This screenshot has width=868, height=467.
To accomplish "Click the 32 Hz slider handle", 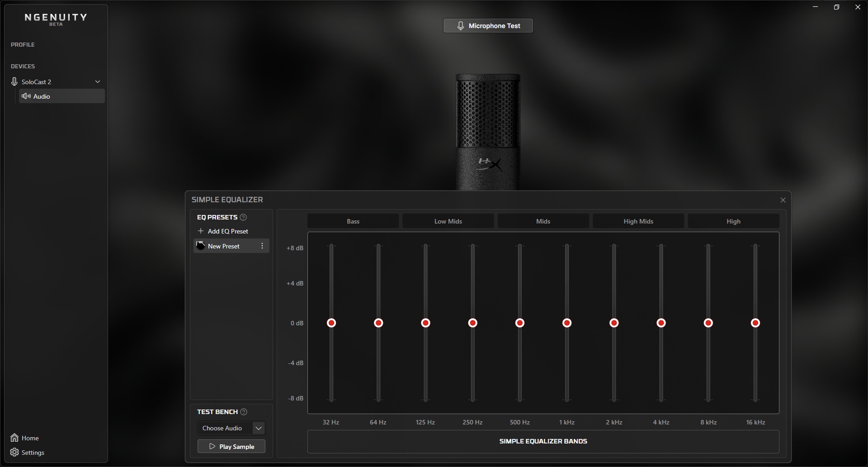I will point(331,323).
